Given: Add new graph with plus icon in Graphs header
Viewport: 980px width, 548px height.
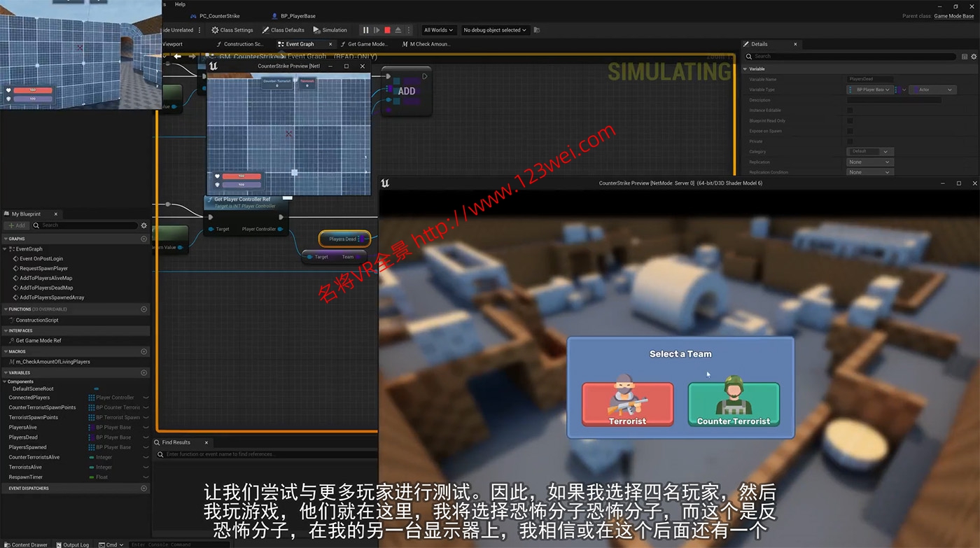Looking at the screenshot, I should pos(144,239).
